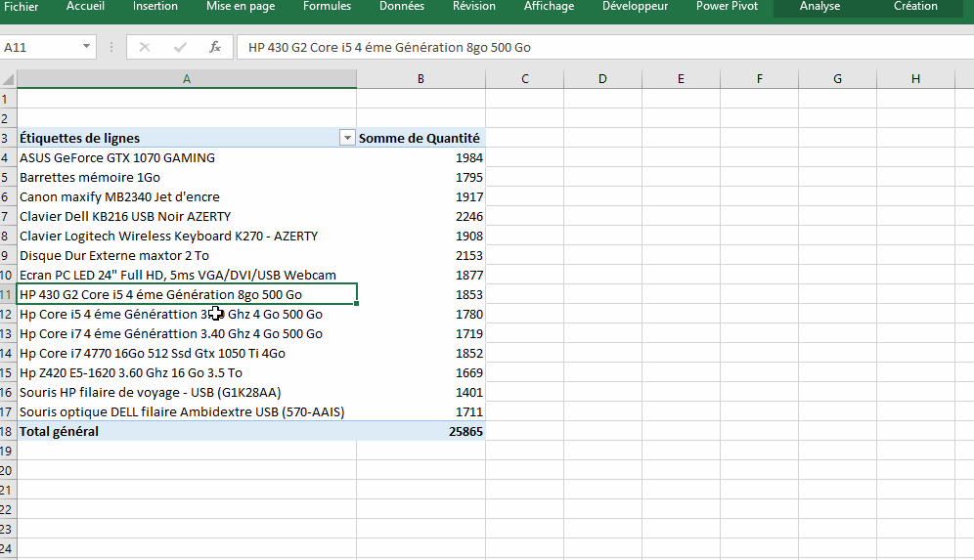The width and height of the screenshot is (974, 560).
Task: Select the Disque Dur Externe maxtor 2 To cell
Action: click(x=187, y=255)
